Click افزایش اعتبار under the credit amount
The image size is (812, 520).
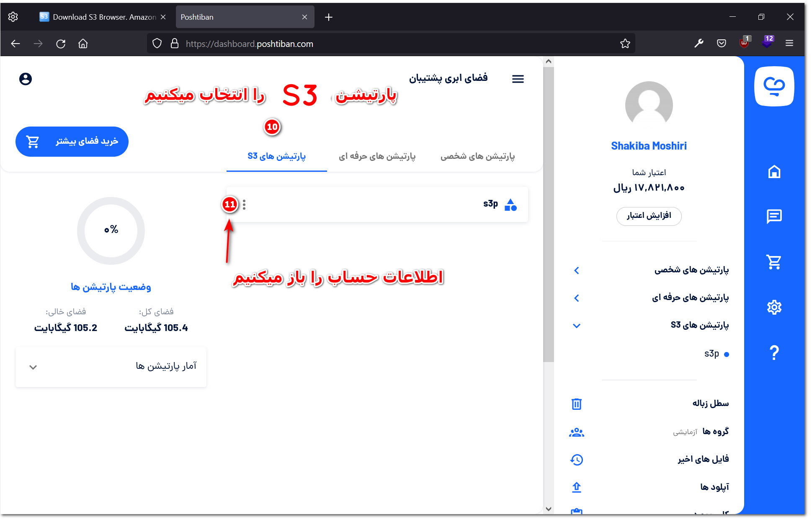(x=649, y=216)
